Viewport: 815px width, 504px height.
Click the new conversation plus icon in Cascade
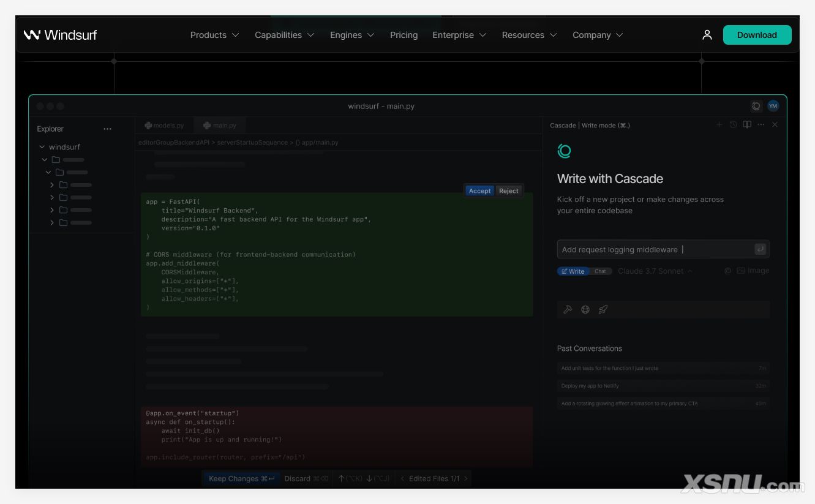719,125
